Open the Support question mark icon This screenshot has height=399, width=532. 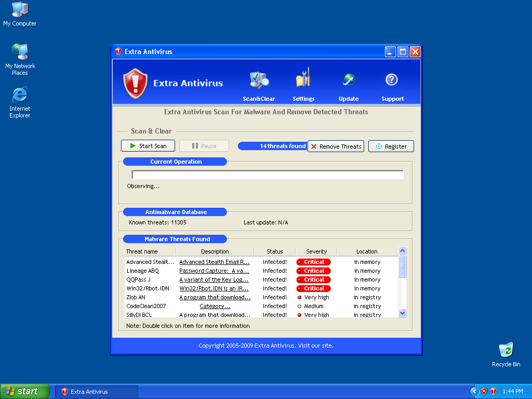click(x=392, y=80)
